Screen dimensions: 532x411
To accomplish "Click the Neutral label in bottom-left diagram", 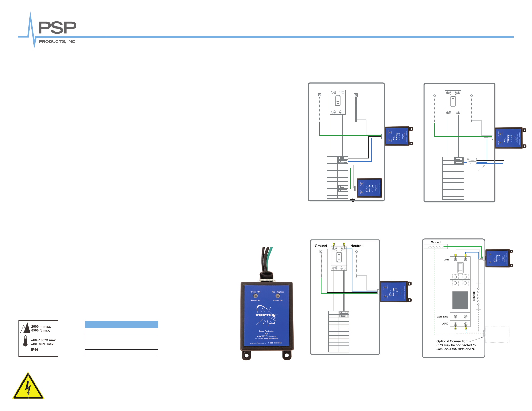I will 356,246.
